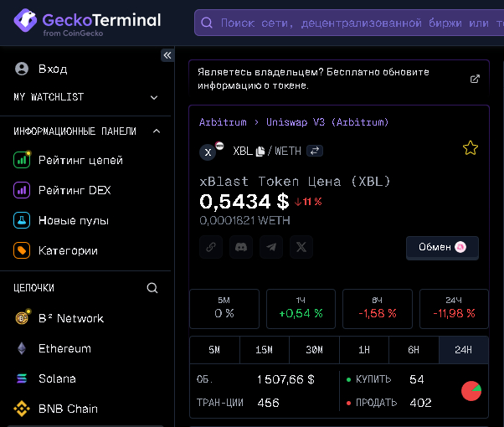Select the BNB Chain entry
The height and width of the screenshot is (427, 504).
click(x=68, y=409)
